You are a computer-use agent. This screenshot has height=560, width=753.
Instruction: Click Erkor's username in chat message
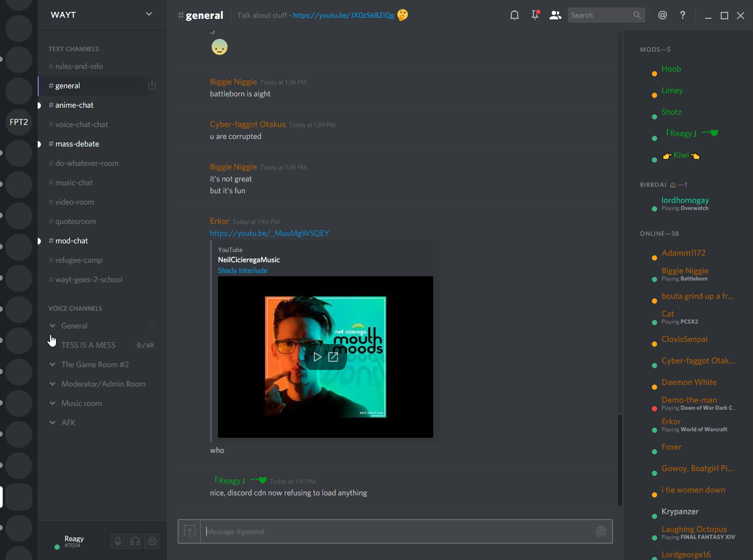(219, 221)
